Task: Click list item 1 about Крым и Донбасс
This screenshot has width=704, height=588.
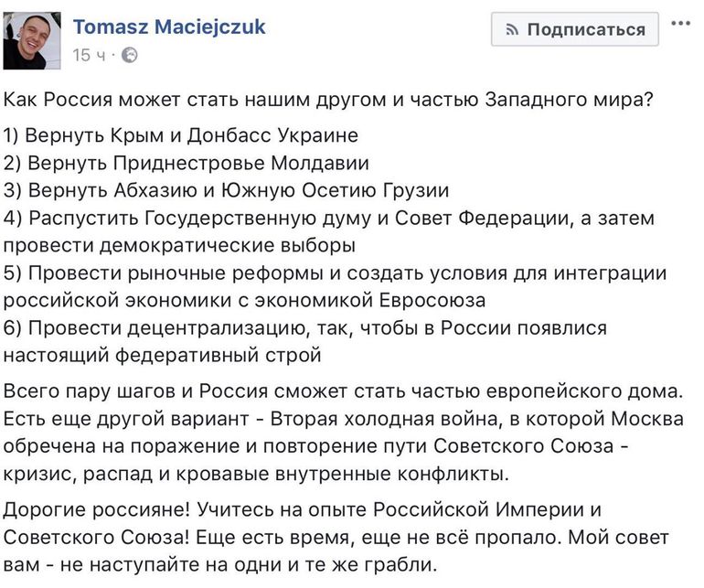Action: [181, 136]
